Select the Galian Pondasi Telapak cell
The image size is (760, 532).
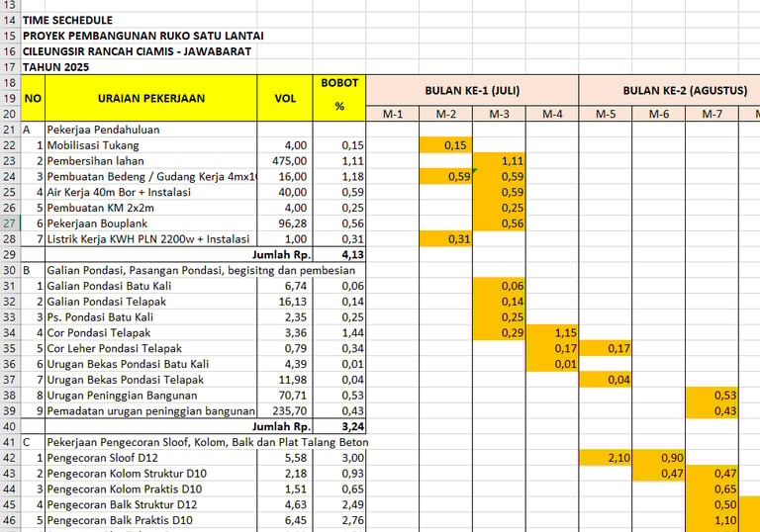point(151,302)
